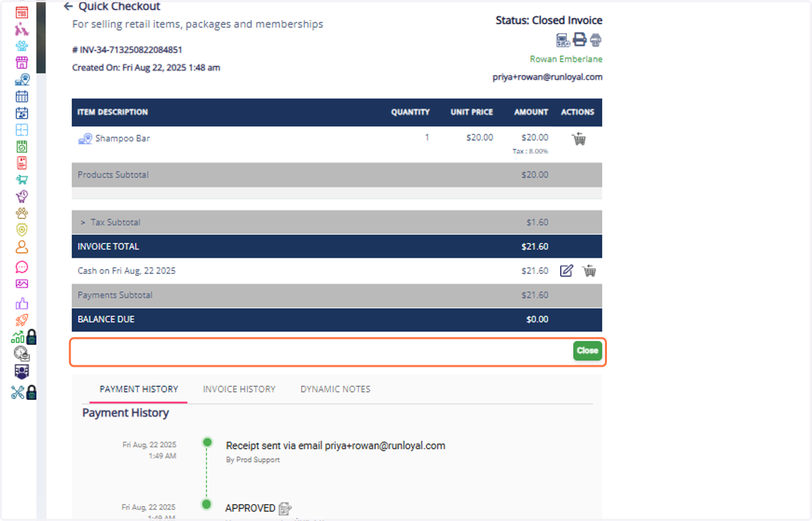Switch to the Invoice History tab
The width and height of the screenshot is (812, 521).
pyautogui.click(x=240, y=389)
